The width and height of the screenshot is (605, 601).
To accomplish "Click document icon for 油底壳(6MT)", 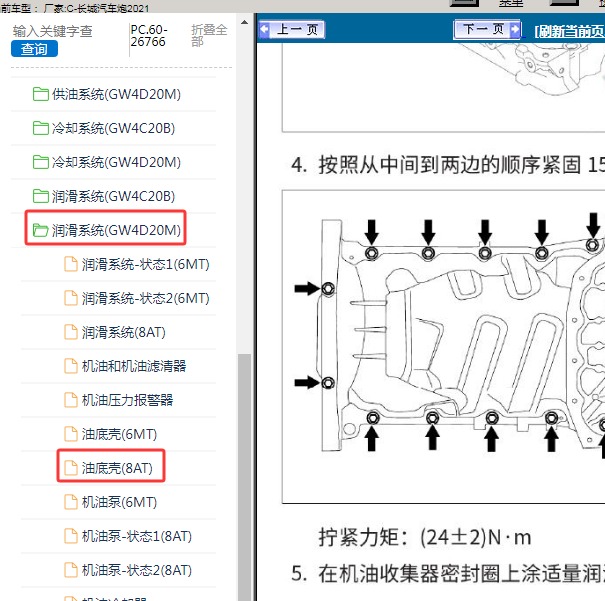I will pyautogui.click(x=71, y=434).
